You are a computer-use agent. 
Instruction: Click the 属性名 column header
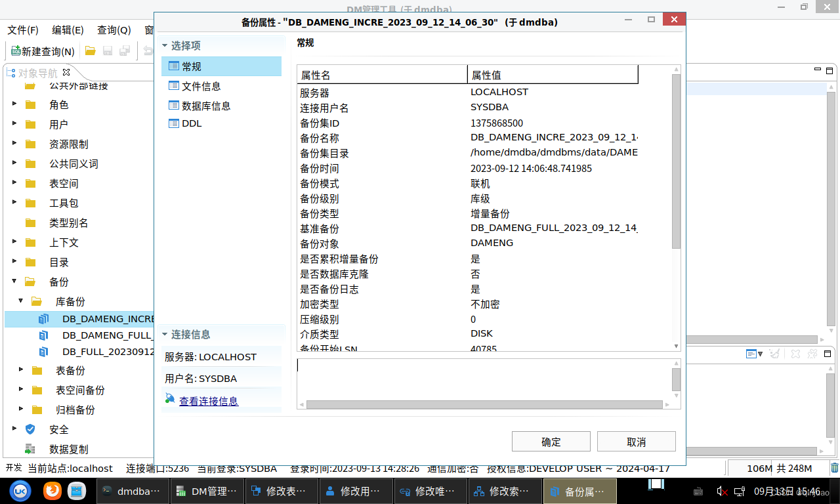(382, 75)
